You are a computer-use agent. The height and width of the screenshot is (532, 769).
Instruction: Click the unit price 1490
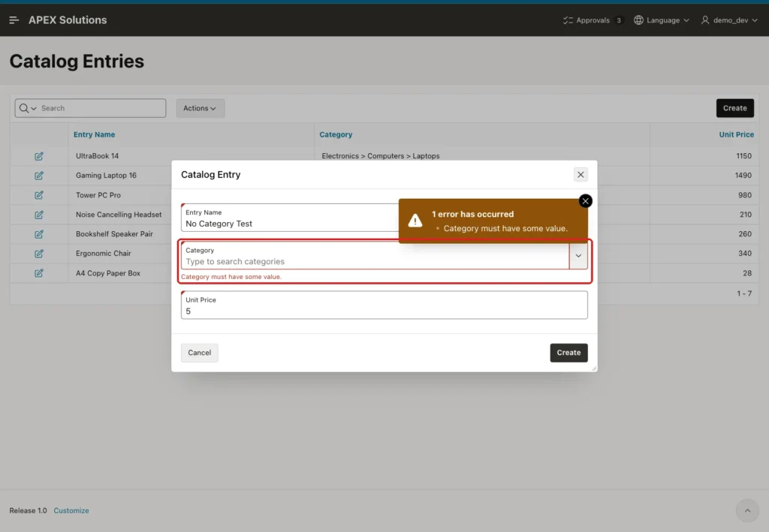pos(743,176)
